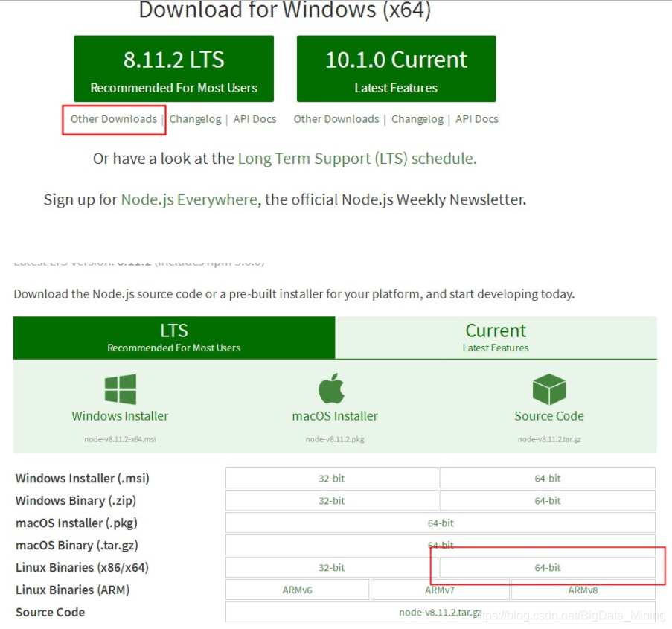672x629 pixels.
Task: Download the 10.1.0 Current version
Action: point(396,68)
